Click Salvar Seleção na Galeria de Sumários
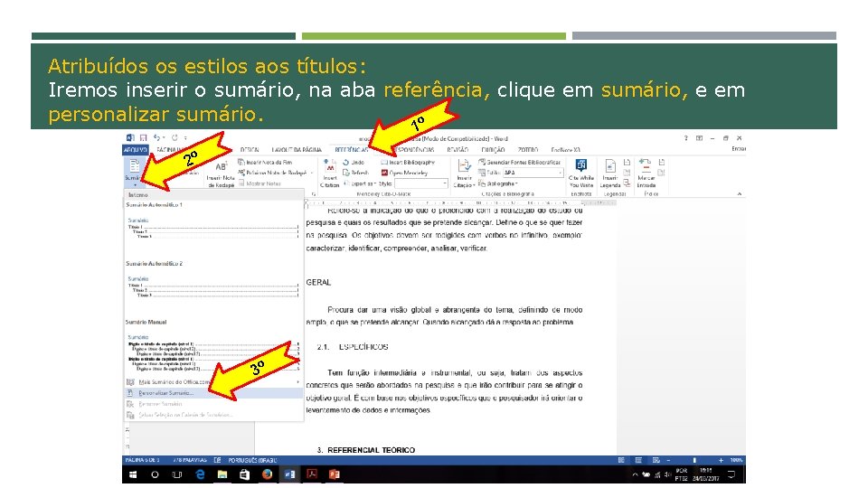 [213, 415]
